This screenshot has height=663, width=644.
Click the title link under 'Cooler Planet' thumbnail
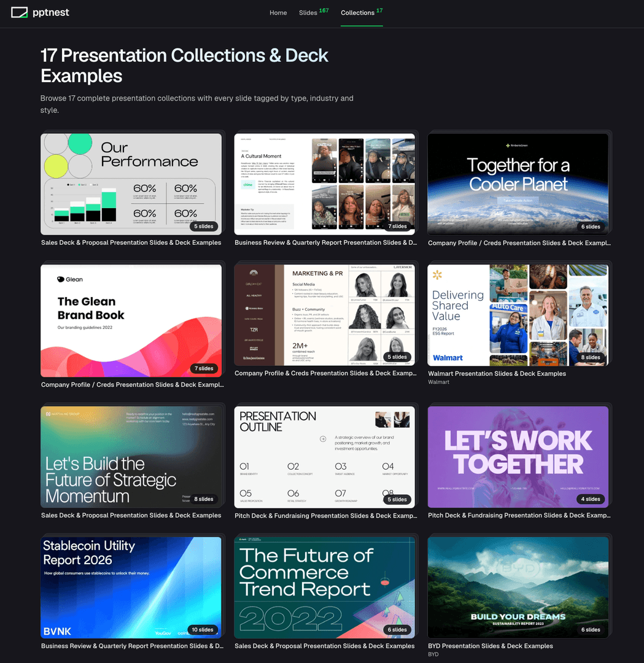(519, 243)
